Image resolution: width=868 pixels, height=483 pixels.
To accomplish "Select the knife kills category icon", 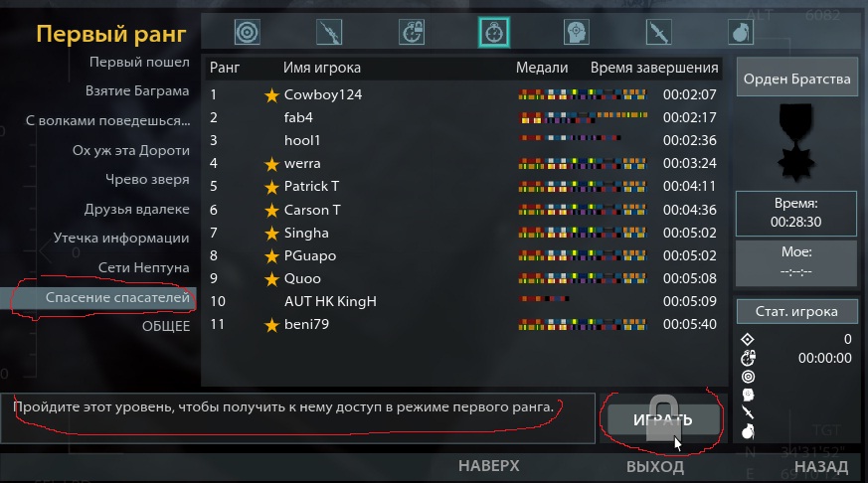I will click(658, 32).
